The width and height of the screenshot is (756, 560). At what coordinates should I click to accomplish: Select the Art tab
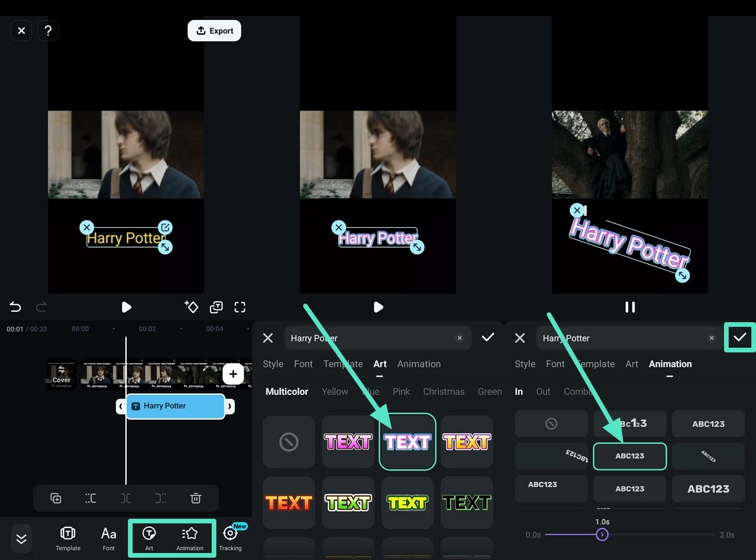(380, 364)
